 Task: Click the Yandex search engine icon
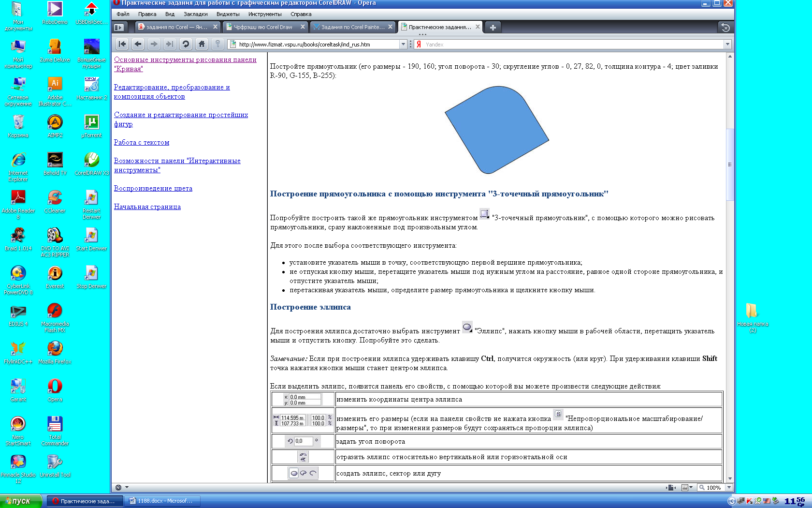pos(419,44)
